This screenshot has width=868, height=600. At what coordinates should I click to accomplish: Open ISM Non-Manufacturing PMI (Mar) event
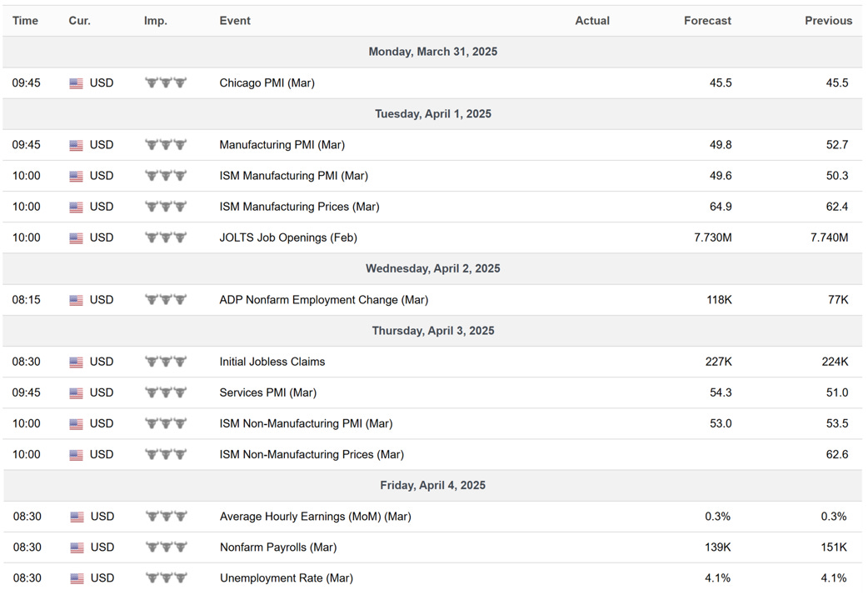pos(306,424)
